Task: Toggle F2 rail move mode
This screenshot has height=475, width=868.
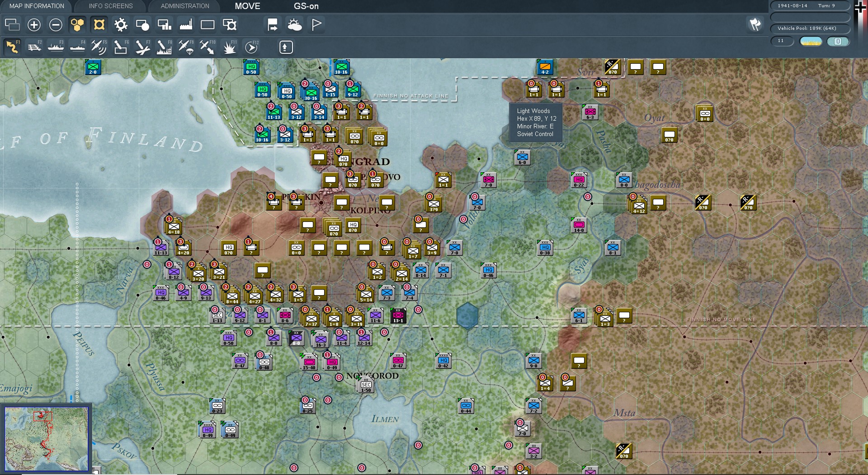Action: click(34, 47)
